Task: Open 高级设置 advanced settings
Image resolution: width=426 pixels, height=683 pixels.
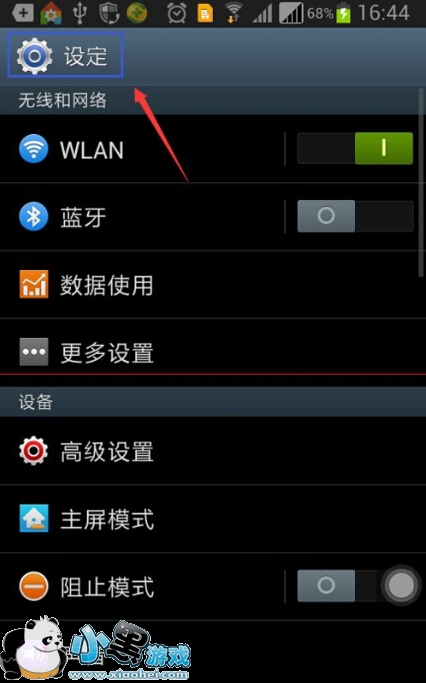Action: [x=213, y=451]
